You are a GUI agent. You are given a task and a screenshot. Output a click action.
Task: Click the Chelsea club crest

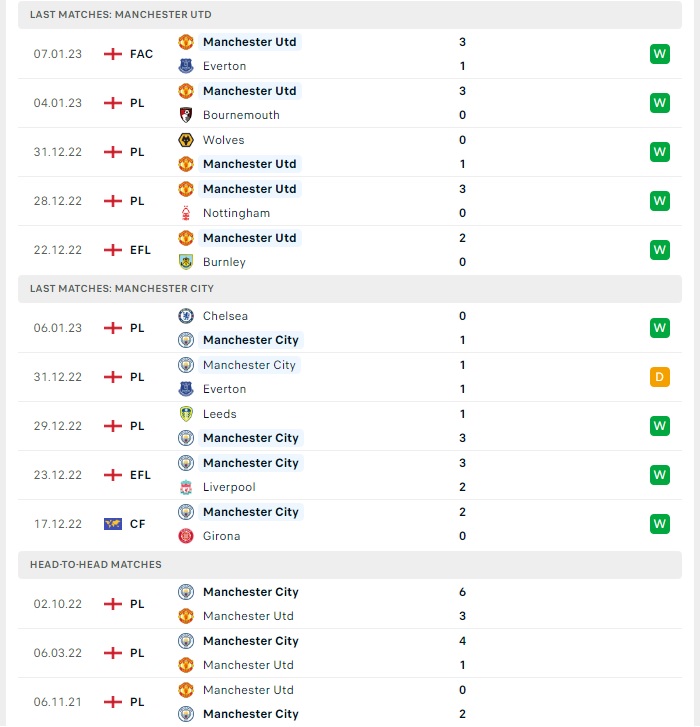coord(186,316)
